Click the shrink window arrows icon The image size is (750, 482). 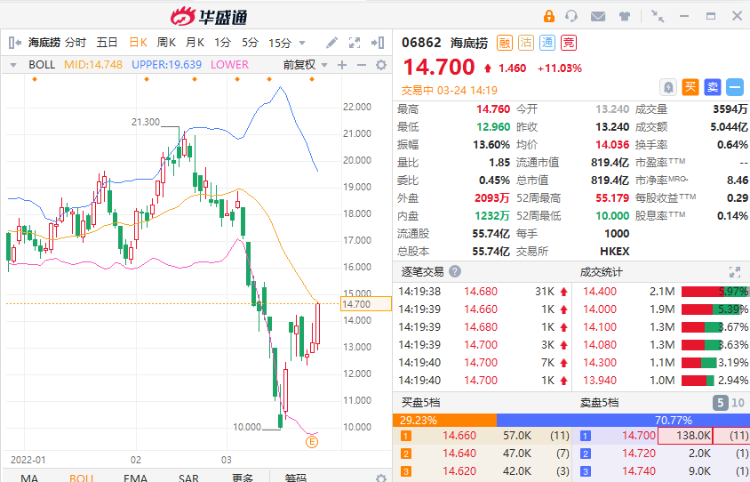tap(658, 16)
